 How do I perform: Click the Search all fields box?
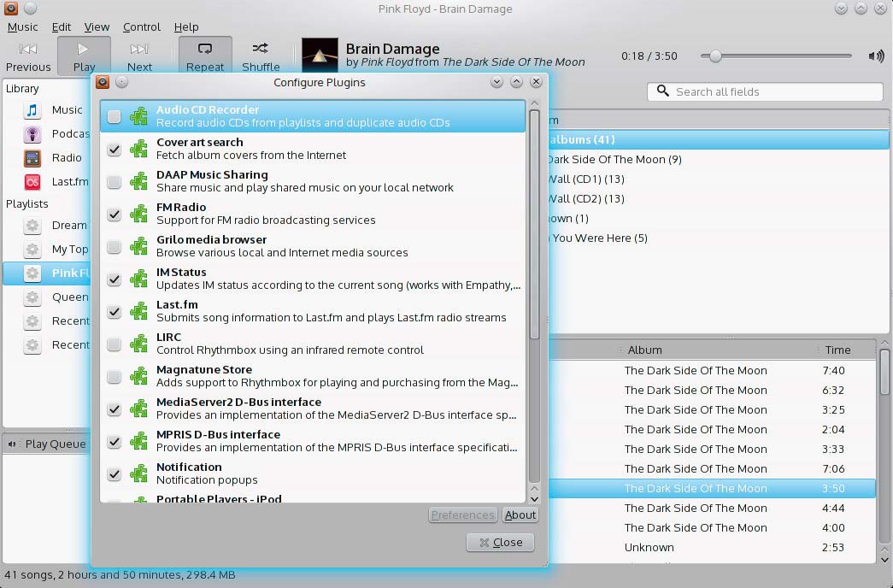[x=765, y=91]
